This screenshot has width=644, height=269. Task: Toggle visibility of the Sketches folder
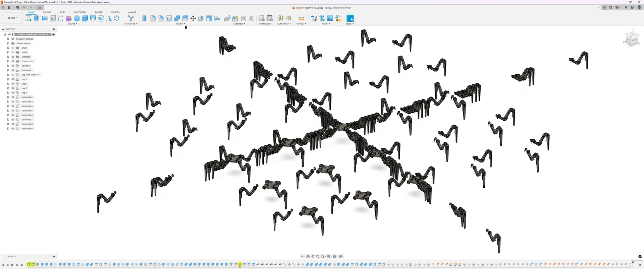pos(13,57)
